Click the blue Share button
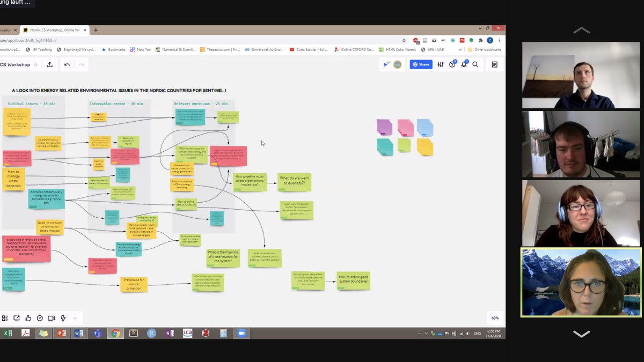 pyautogui.click(x=421, y=64)
